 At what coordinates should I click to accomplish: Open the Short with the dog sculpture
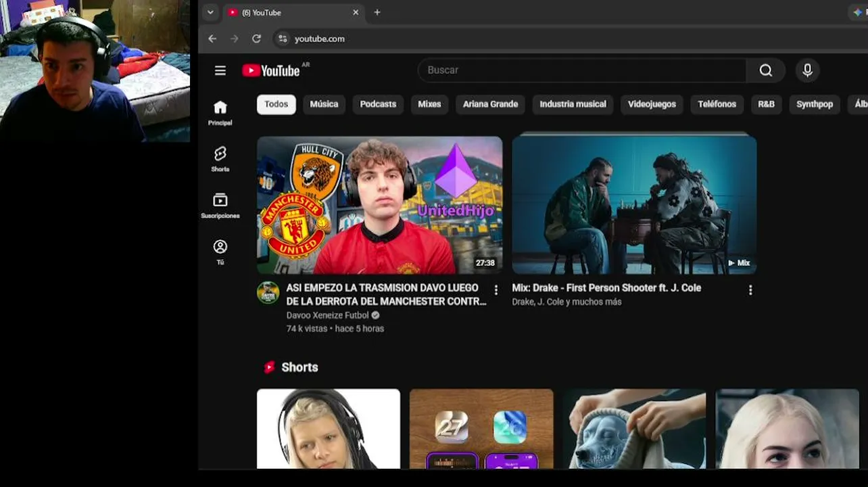[634, 429]
